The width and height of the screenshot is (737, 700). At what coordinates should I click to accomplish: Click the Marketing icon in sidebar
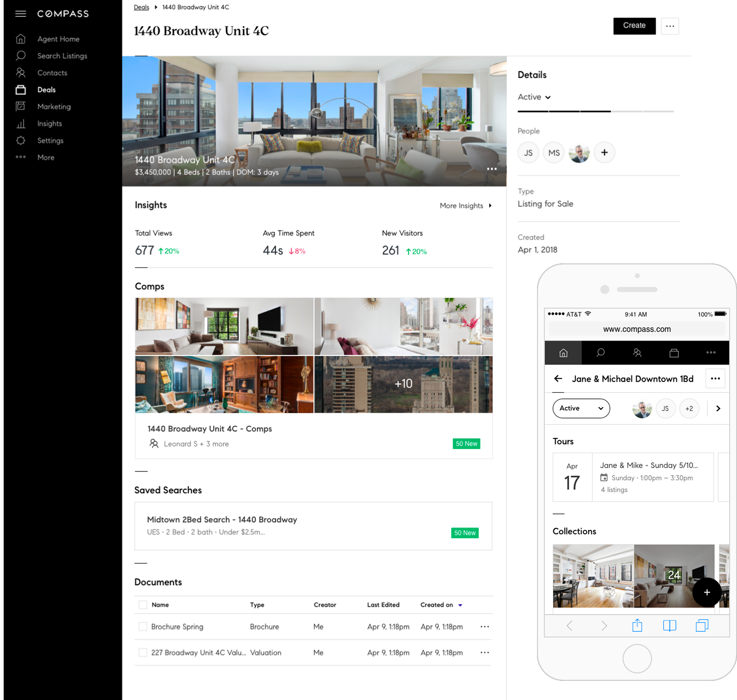pos(20,106)
